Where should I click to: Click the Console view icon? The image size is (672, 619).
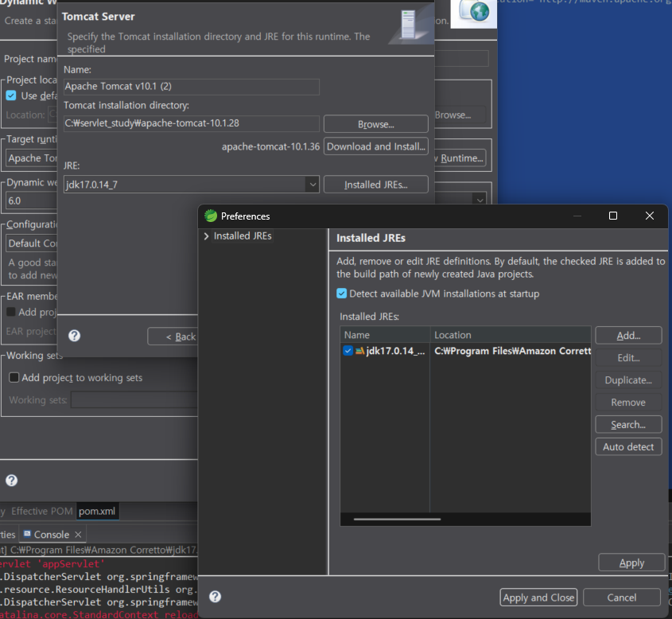27,534
